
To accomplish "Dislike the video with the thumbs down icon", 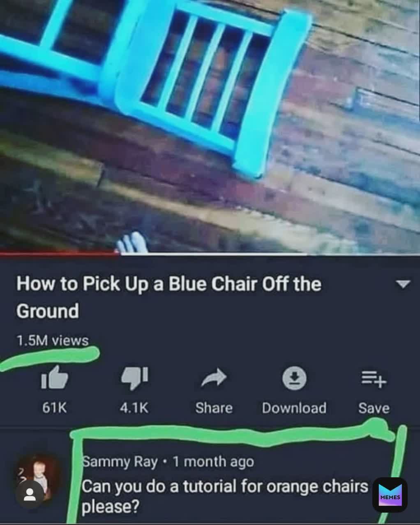I will (134, 378).
